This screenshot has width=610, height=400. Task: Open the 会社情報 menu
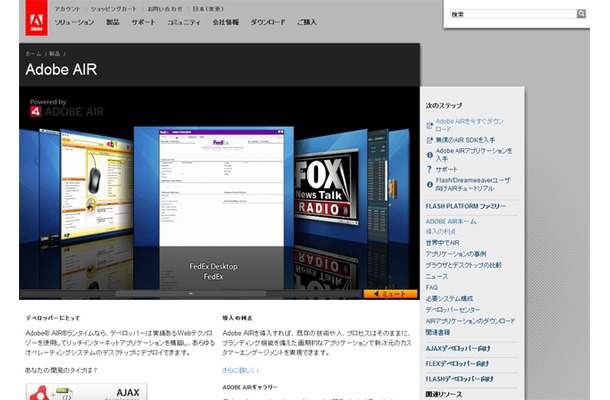click(226, 22)
